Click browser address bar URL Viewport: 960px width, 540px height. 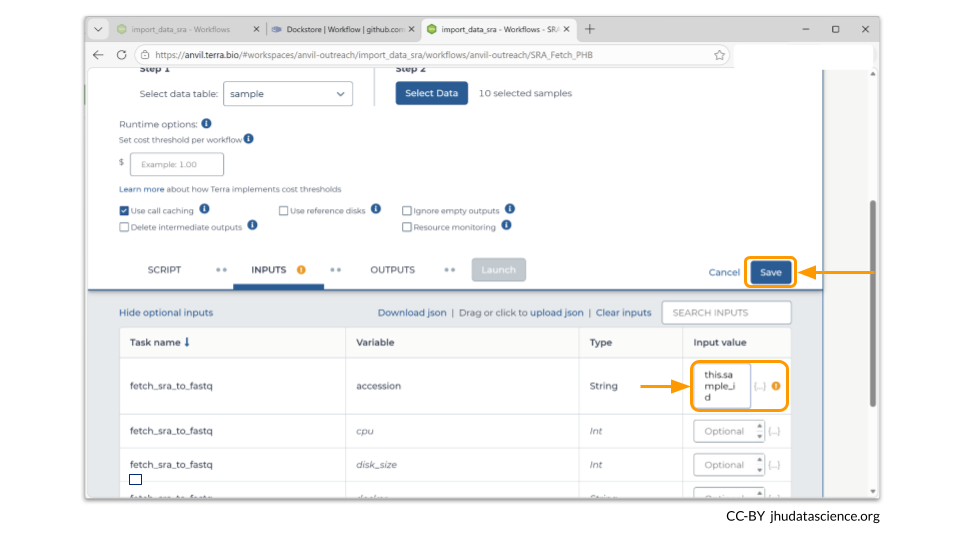tap(373, 55)
